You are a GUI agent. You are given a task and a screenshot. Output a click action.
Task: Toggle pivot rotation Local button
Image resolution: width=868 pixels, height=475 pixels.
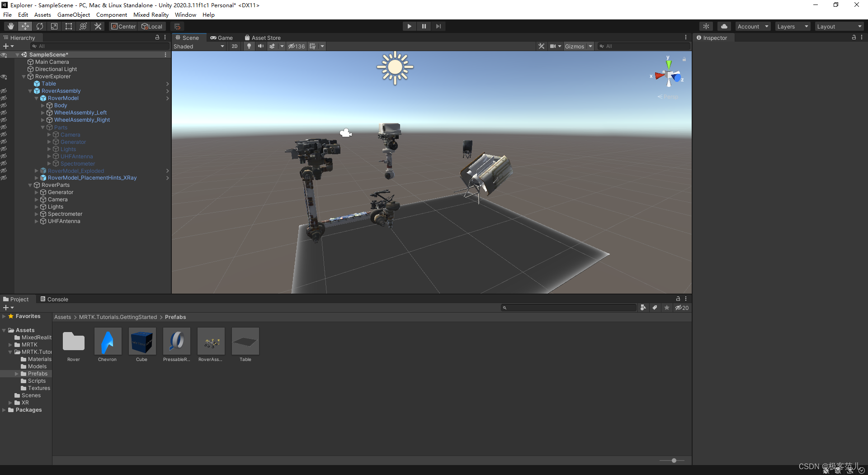pos(152,26)
